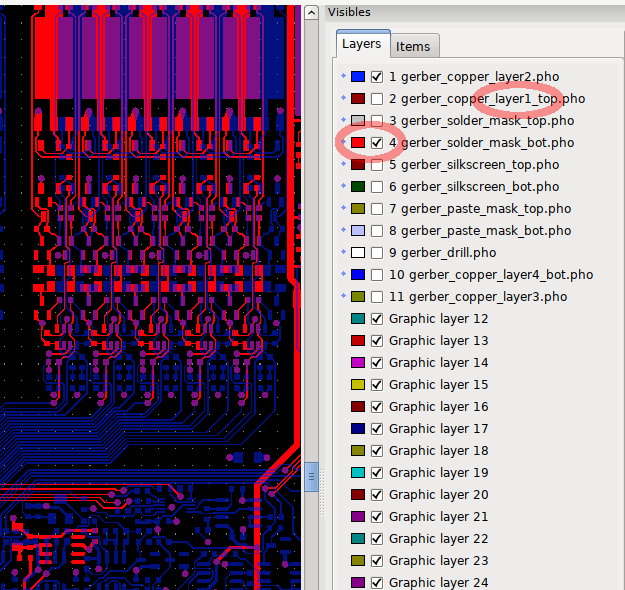Screen dimensions: 625x590
Task: Show the gerber_drill.pho layer
Action: [377, 253]
